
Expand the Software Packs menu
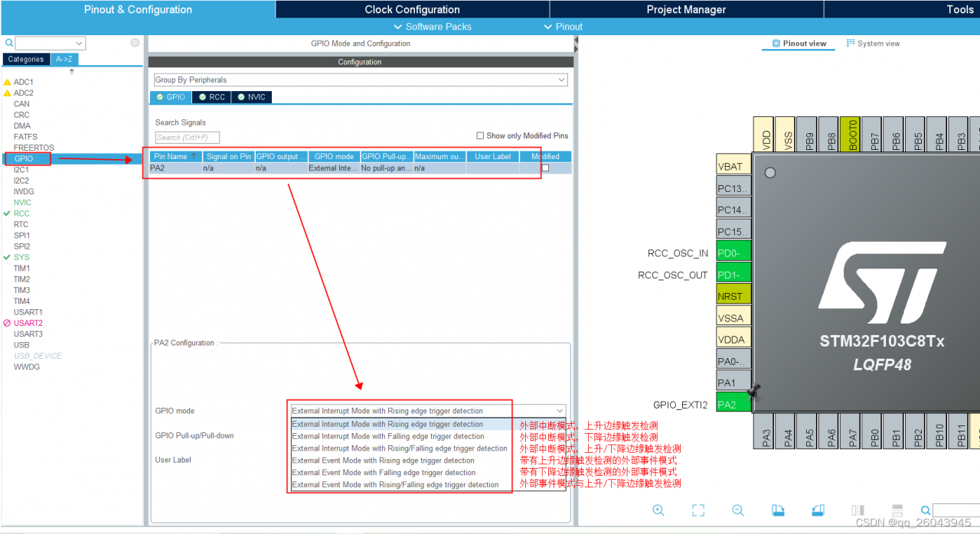432,27
